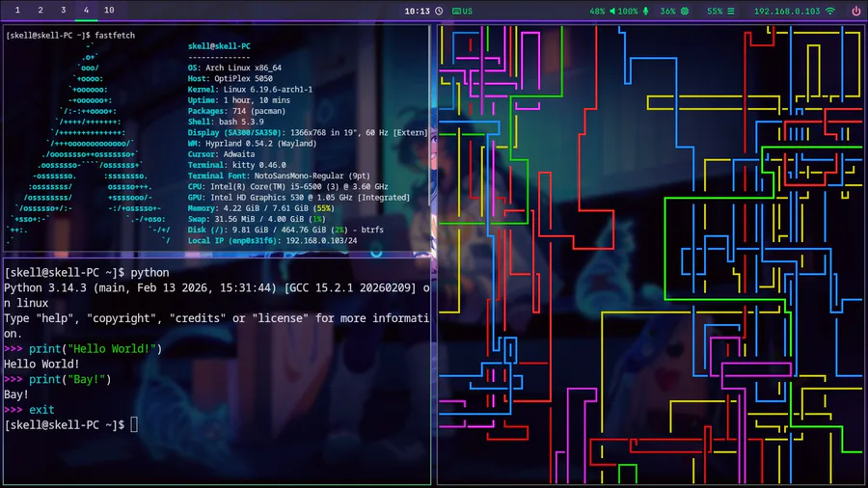Click the Disk (/): 9.81 GiB line
This screenshot has width=868, height=488.
pyautogui.click(x=285, y=230)
